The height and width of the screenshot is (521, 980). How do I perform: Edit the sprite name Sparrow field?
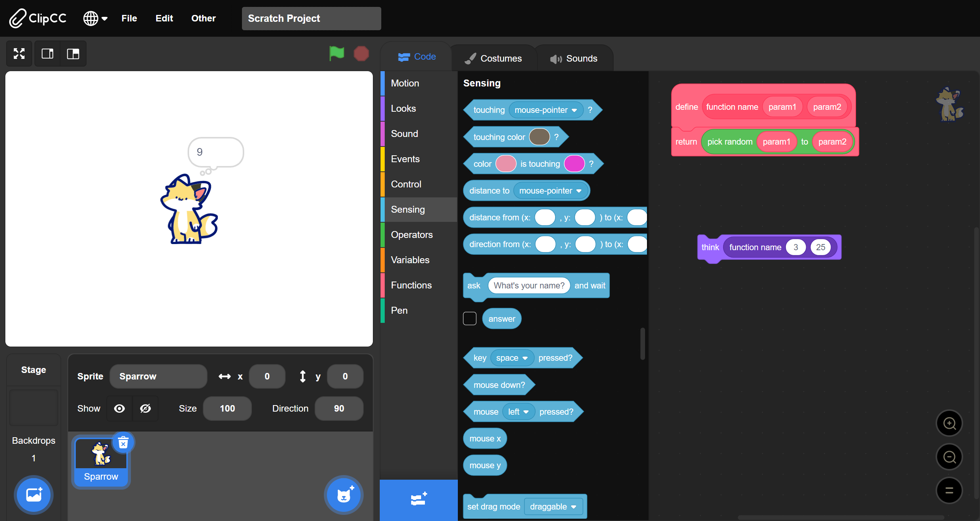158,376
